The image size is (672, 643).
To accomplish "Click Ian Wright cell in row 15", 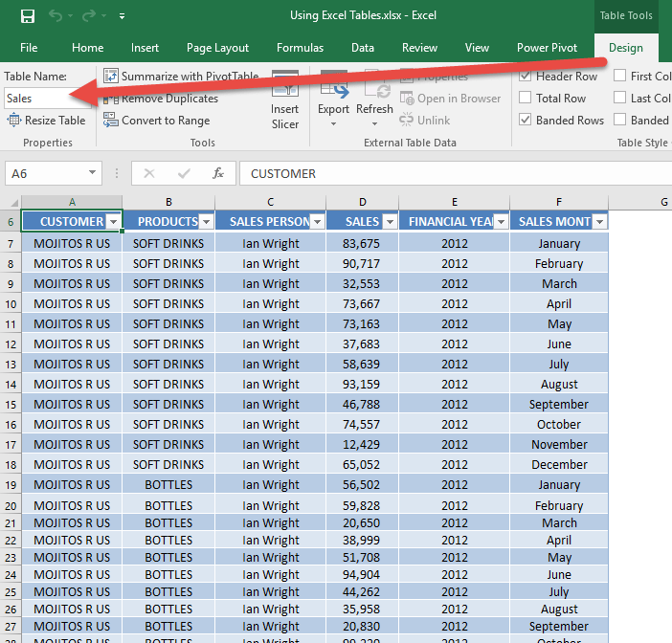I will click(271, 405).
